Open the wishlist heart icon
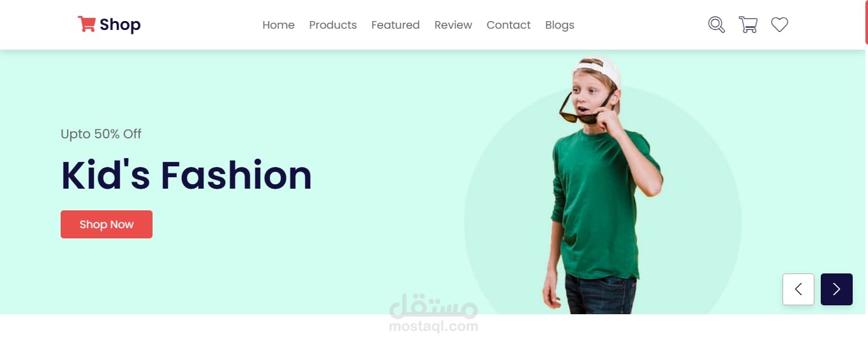Image resolution: width=868 pixels, height=341 pixels. pos(779,25)
